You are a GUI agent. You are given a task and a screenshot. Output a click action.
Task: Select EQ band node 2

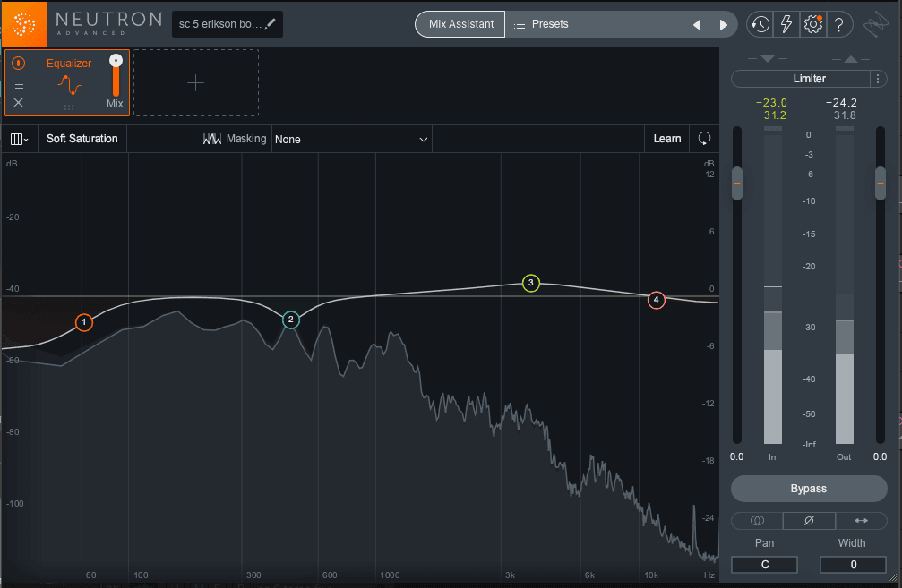(x=291, y=320)
